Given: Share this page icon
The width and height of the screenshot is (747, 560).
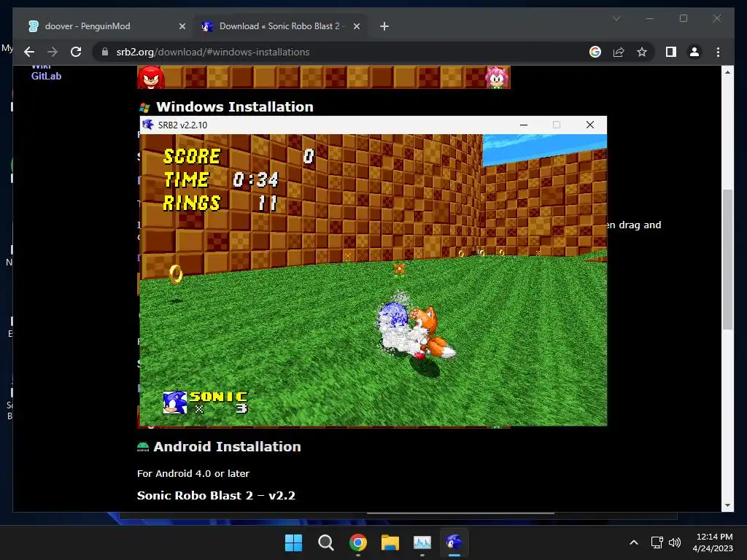Looking at the screenshot, I should coord(619,52).
